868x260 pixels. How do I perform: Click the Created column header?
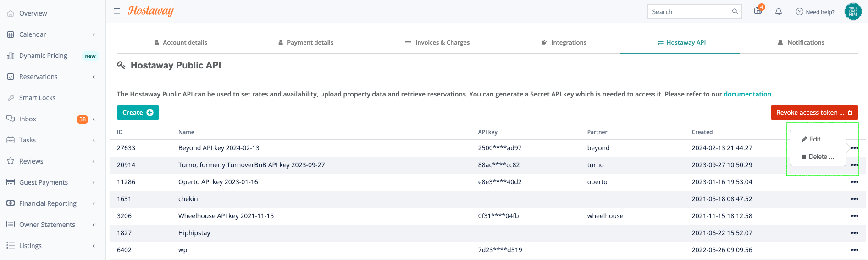click(702, 132)
